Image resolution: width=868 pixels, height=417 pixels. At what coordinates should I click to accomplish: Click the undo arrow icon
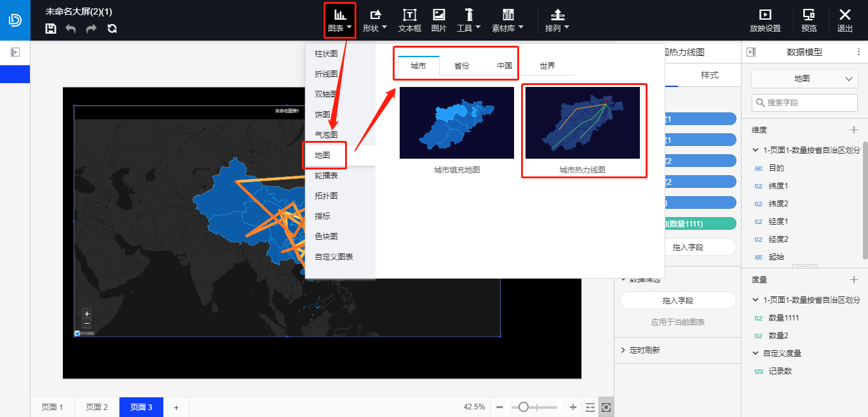[71, 29]
